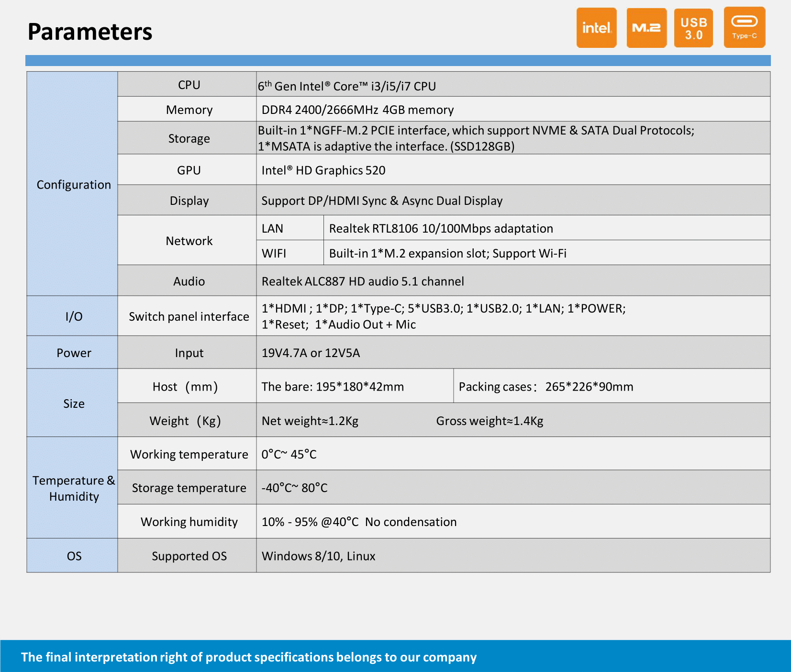Screen dimensions: 791x672
Task: Click the Input label cell
Action: coord(187,352)
